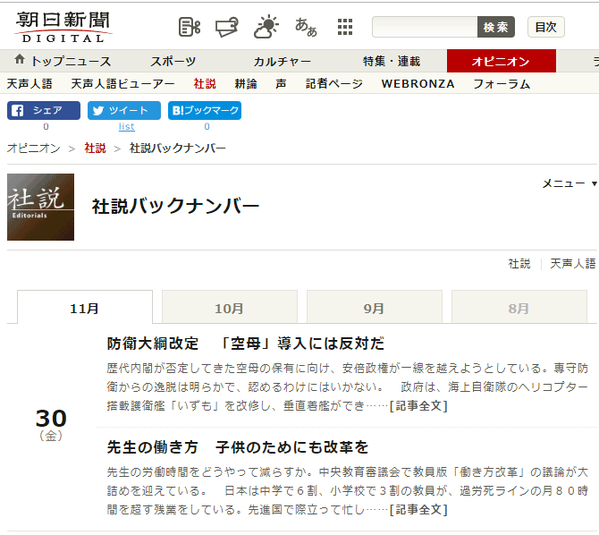Expand the メニュー dropdown
Viewport: 599px width, 535px height.
pyautogui.click(x=569, y=184)
